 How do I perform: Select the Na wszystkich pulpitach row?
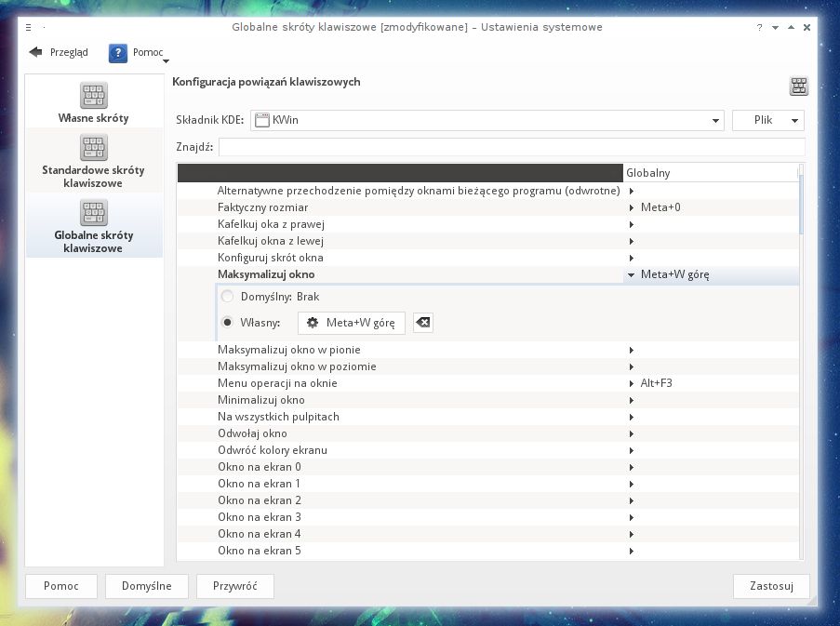pyautogui.click(x=488, y=417)
